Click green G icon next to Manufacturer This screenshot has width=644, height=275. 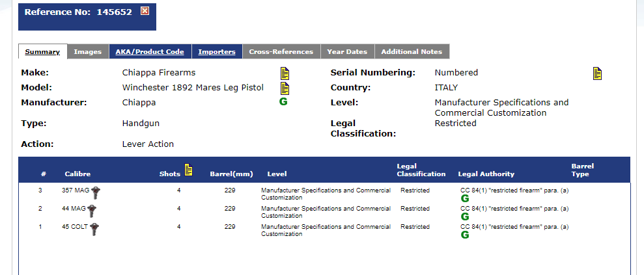tap(283, 102)
